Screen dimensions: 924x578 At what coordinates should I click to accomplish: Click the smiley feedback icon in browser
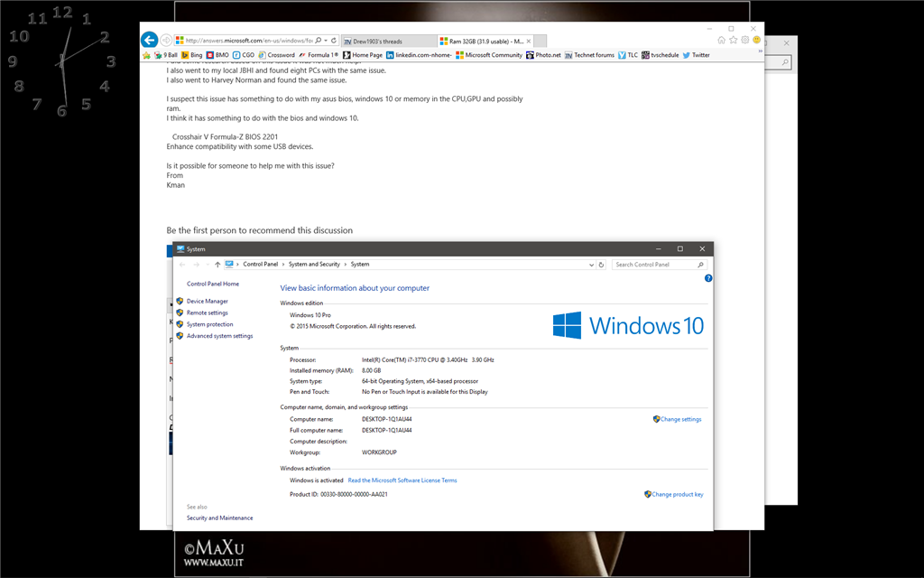757,40
